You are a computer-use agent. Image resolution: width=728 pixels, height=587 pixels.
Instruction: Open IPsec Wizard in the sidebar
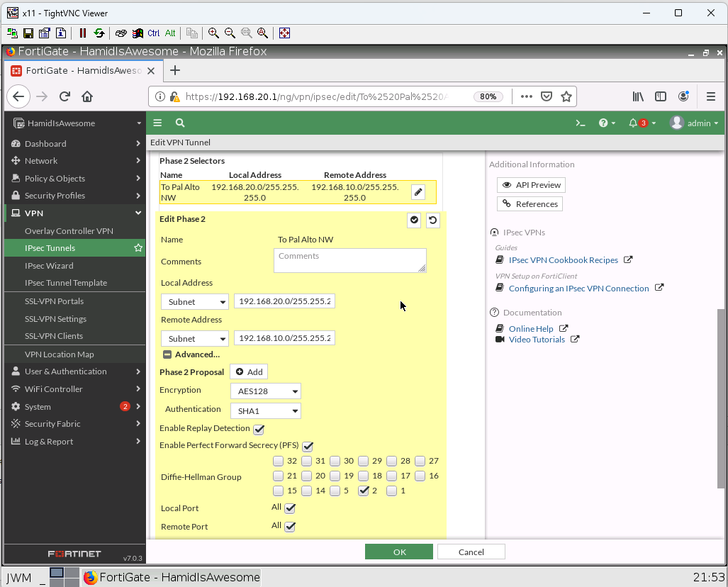coord(49,266)
